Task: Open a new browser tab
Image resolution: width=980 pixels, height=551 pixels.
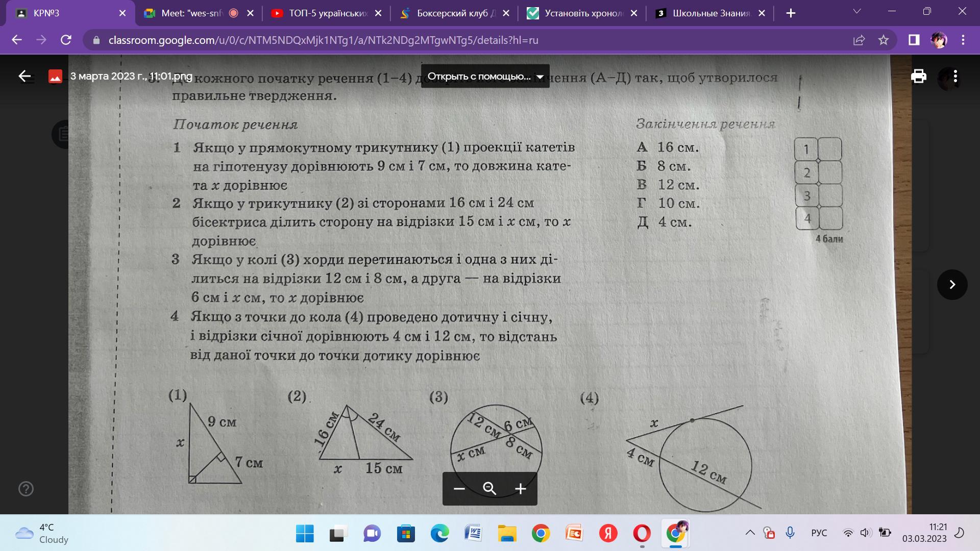Action: [791, 13]
